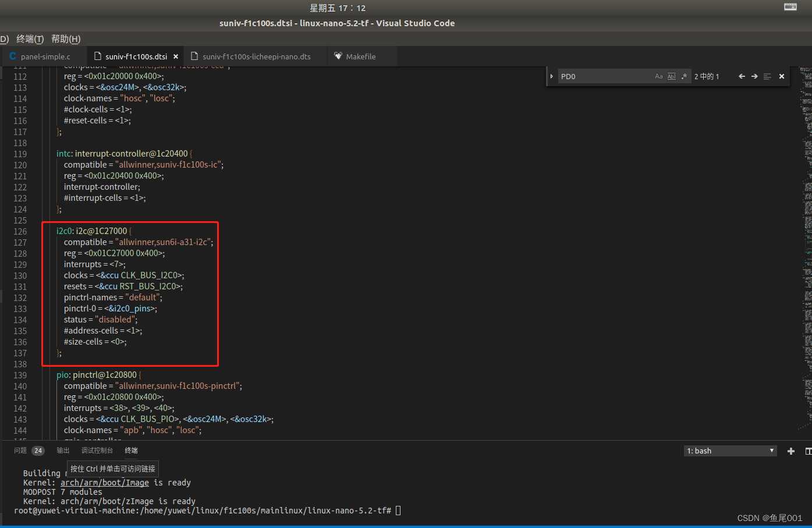Click the text "intc: interrupt-controller@1c20400"

[122, 154]
